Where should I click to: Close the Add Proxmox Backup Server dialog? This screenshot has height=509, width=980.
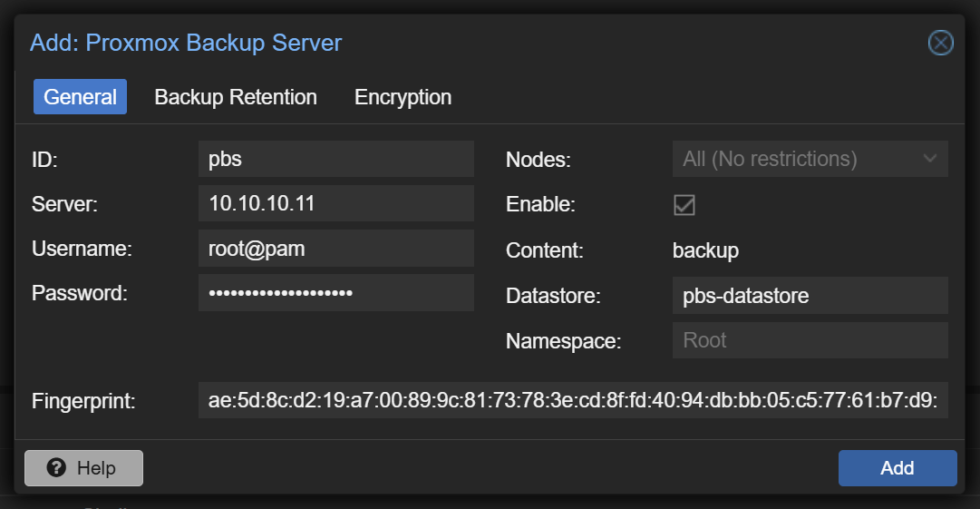[941, 43]
